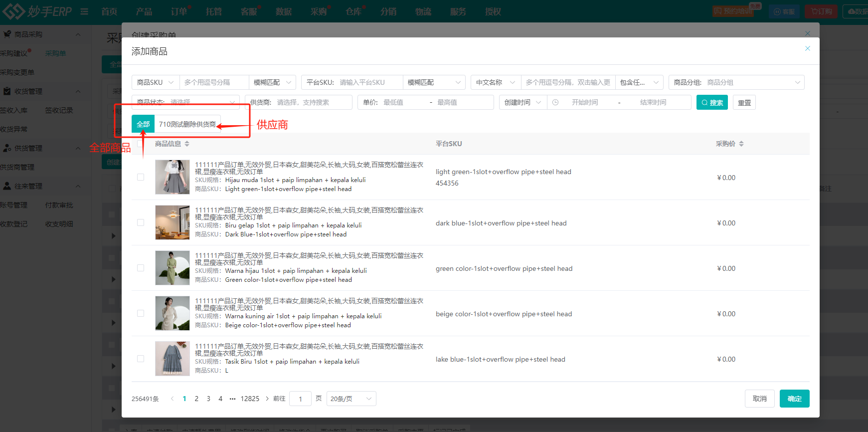Screen dimensions: 868x432
Task: Open the 商品SKU type dropdown
Action: coord(156,82)
